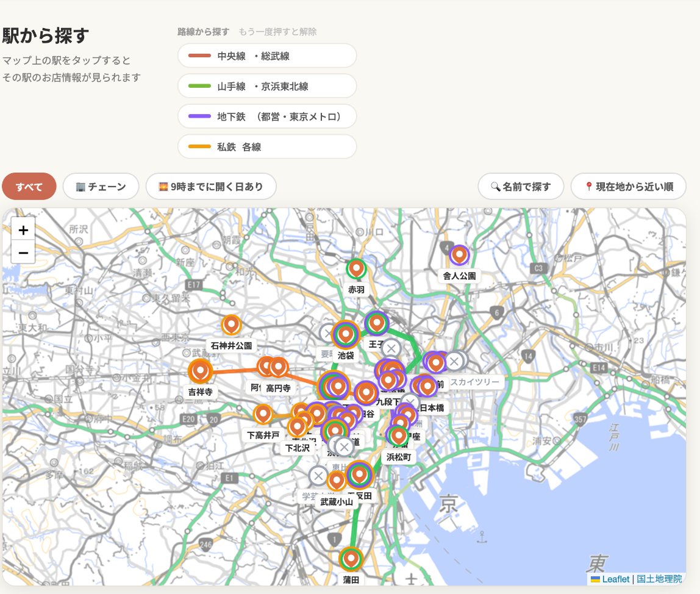Tap the 下高井戸 station marker
The height and width of the screenshot is (594, 700).
(x=263, y=415)
